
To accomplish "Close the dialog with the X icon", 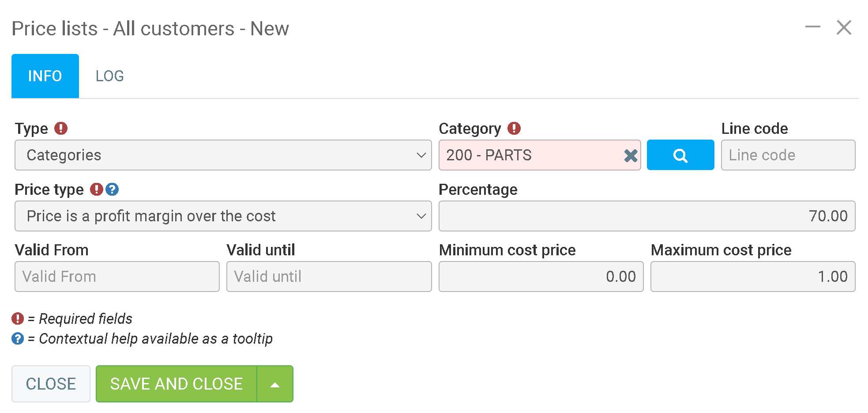I will point(844,27).
